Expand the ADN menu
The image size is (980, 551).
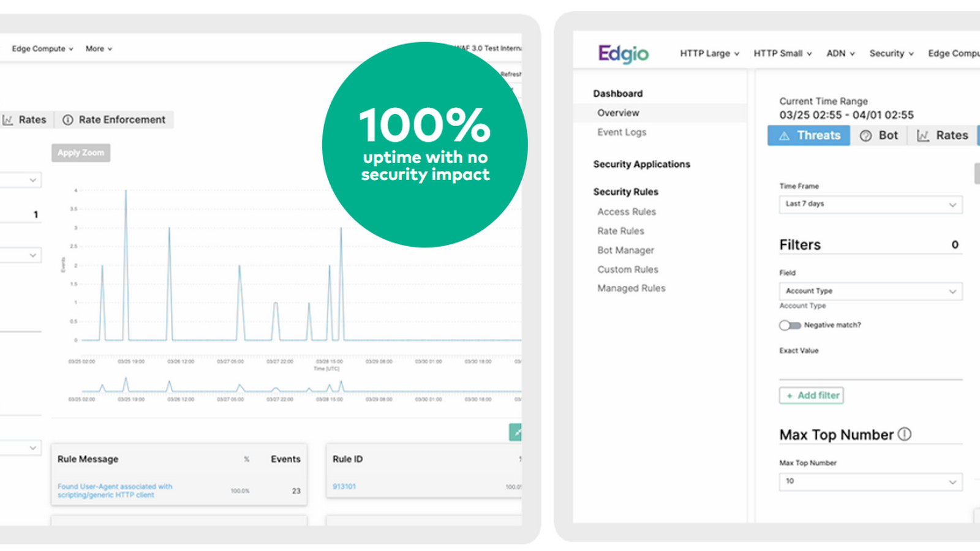click(840, 53)
